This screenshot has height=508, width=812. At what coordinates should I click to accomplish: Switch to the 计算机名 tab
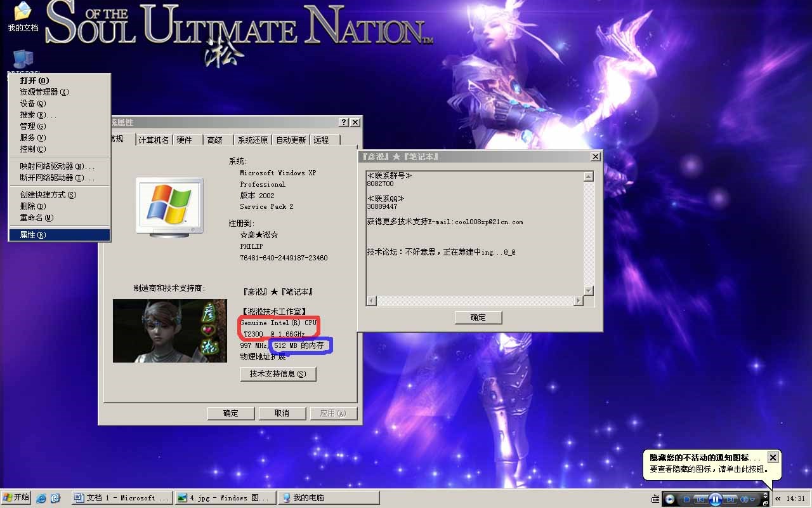tap(154, 140)
